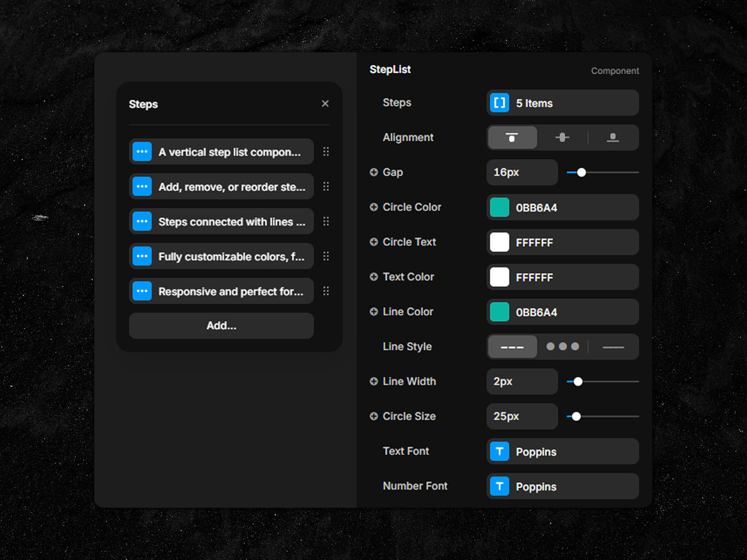Click plus icon next to Circle Color label
Viewport: 747px width, 560px height.
click(x=373, y=207)
